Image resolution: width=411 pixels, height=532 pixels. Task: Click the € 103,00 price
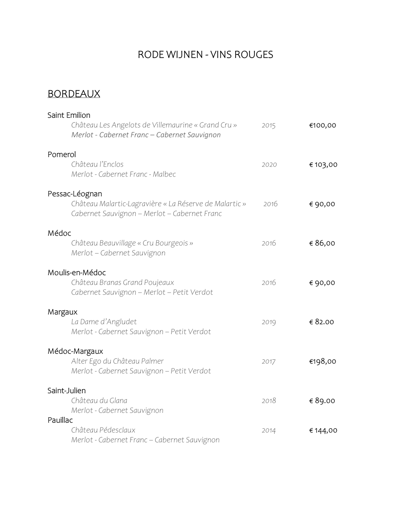coord(323,165)
